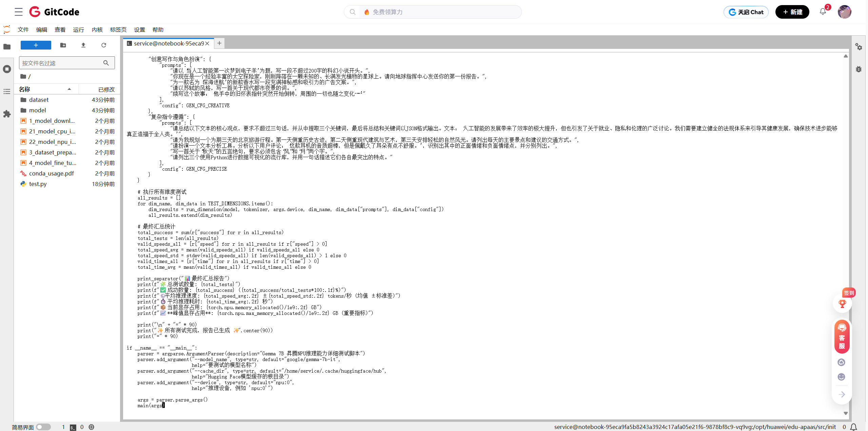The width and height of the screenshot is (868, 431).
Task: Open a new launcher tab with plus
Action: pos(219,43)
